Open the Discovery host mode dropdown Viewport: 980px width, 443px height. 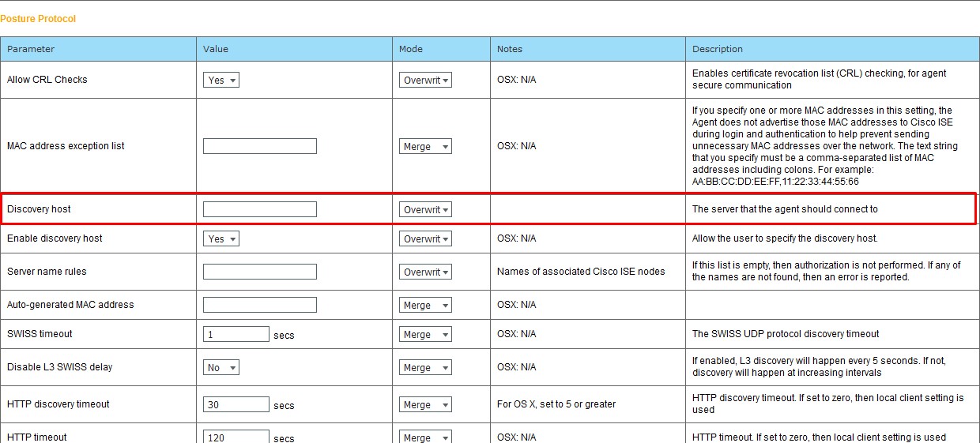point(425,209)
